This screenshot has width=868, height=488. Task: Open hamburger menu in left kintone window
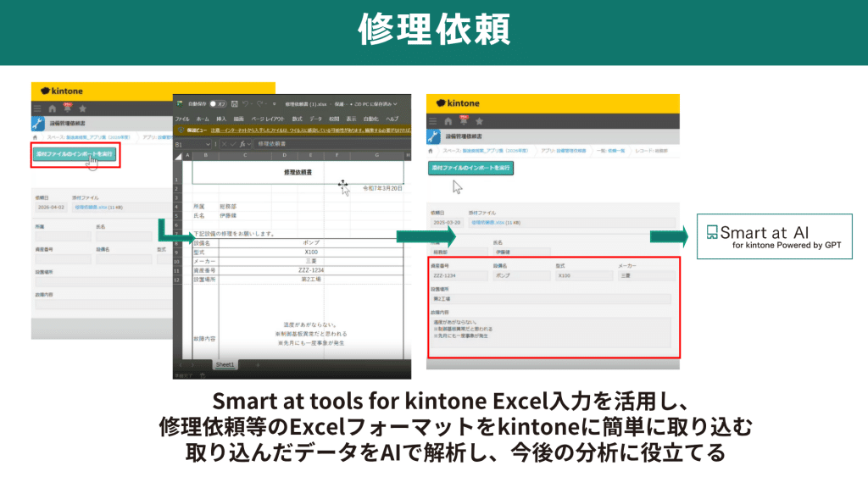[x=37, y=109]
